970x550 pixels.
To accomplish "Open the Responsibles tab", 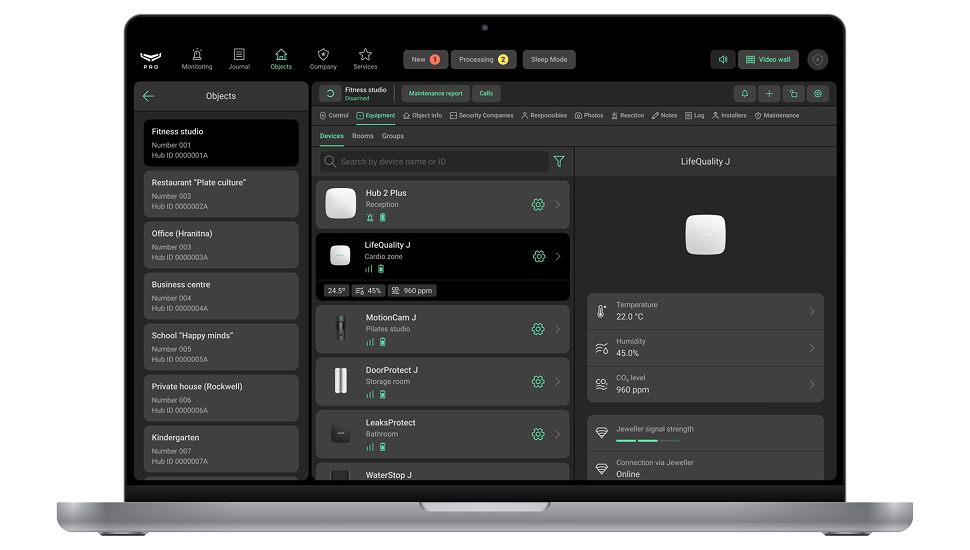I will tap(544, 116).
